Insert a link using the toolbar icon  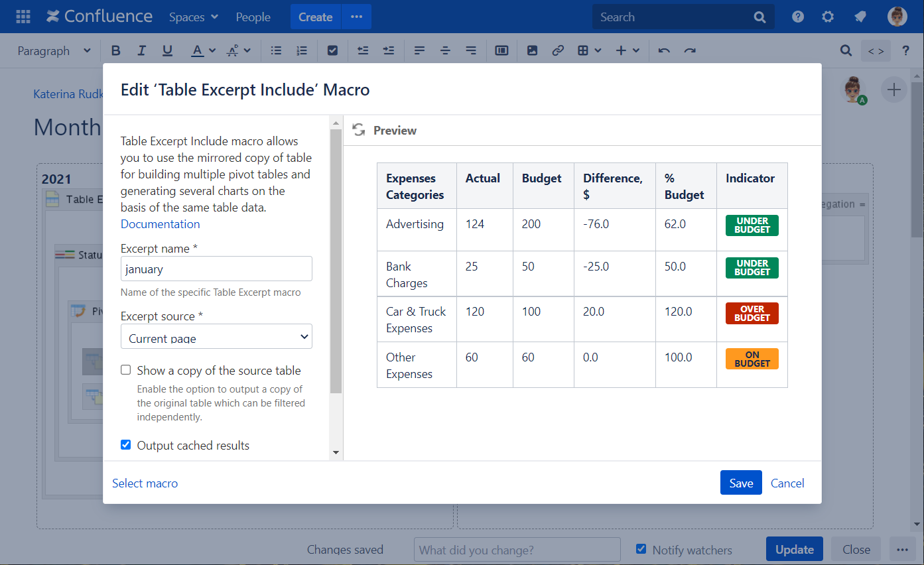click(x=558, y=51)
